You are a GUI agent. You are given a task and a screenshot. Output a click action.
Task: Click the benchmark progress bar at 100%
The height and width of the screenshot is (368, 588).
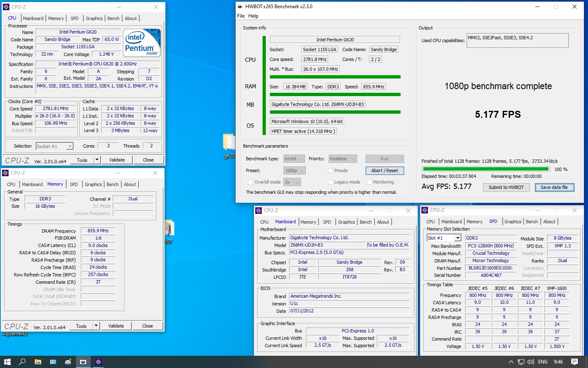(x=486, y=169)
